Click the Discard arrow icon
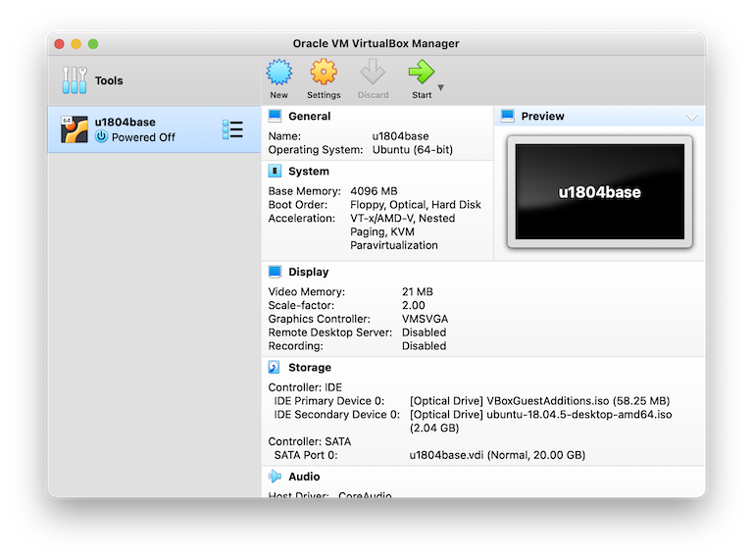Screen dimensions: 753x560 tap(373, 72)
